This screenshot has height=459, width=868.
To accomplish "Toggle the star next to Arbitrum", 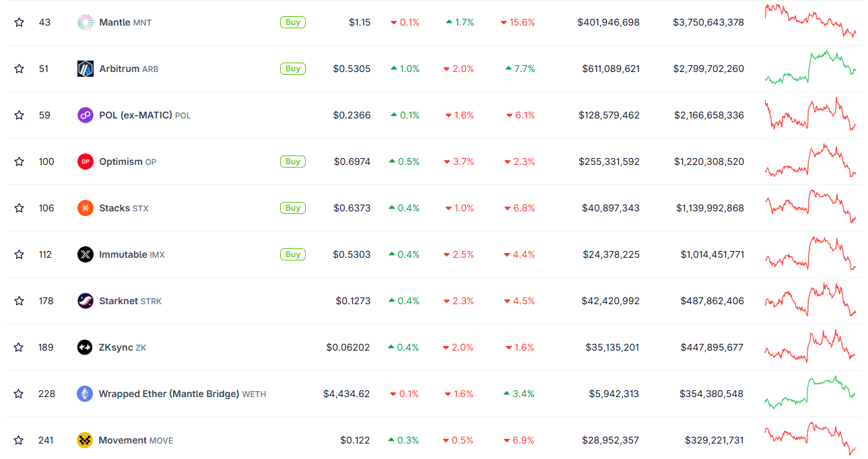I will tap(20, 69).
